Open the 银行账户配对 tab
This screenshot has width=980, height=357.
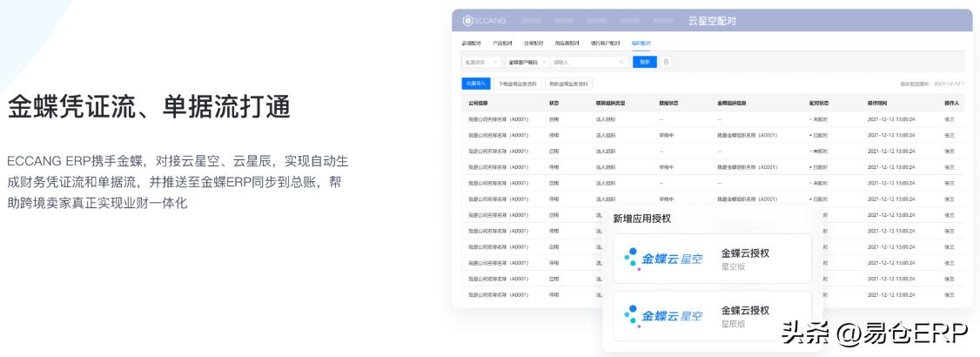[605, 44]
